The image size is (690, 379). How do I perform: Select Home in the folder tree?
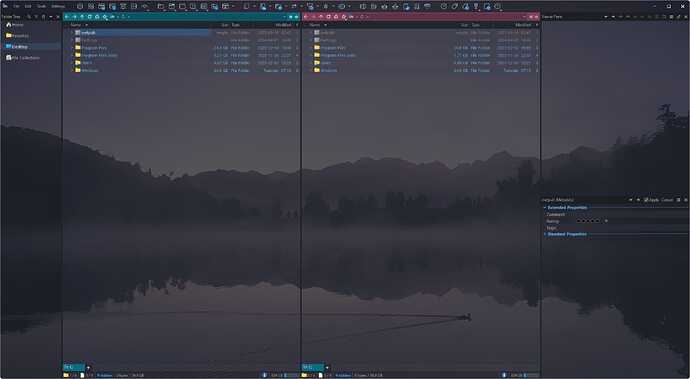pyautogui.click(x=15, y=25)
